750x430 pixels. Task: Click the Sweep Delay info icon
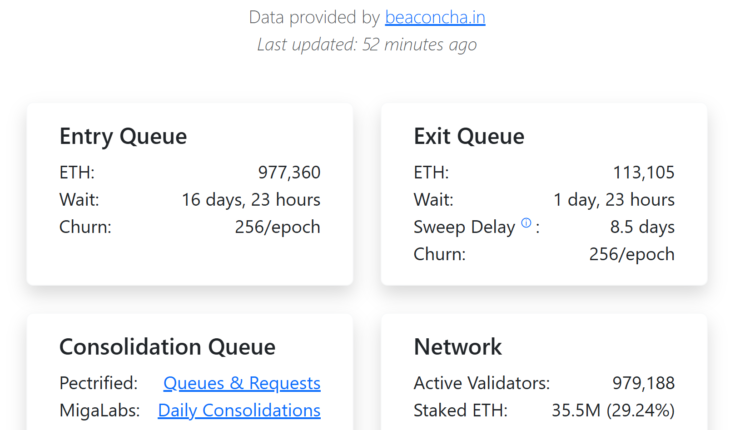[x=526, y=224]
